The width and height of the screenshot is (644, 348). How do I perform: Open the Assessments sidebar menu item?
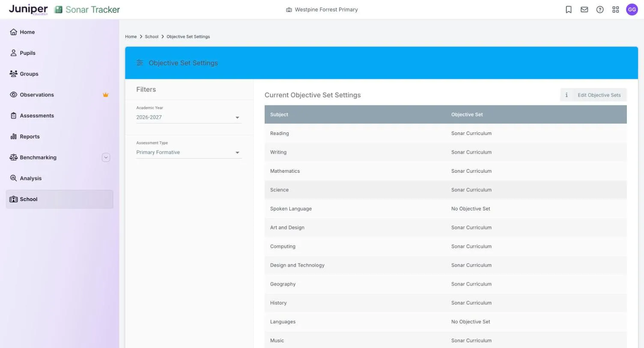click(60, 116)
